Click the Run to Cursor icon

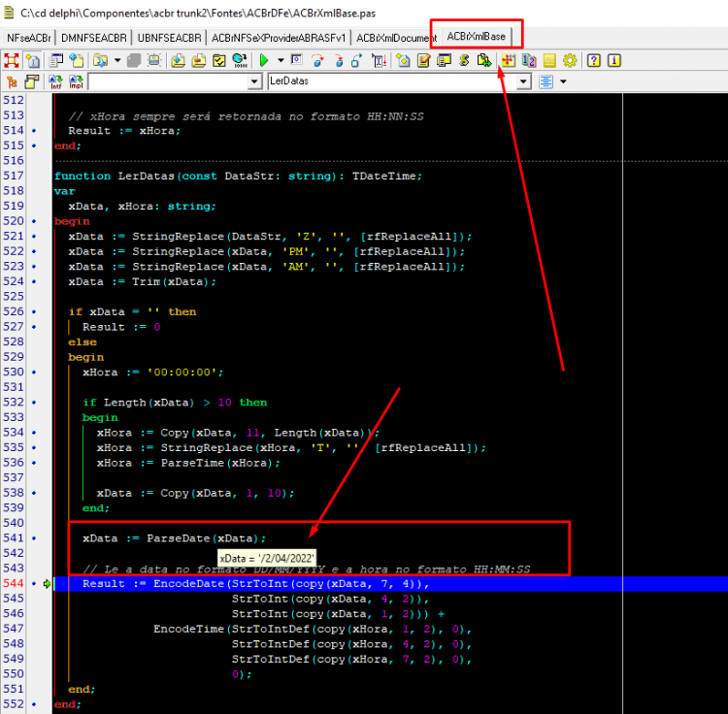pos(379,61)
